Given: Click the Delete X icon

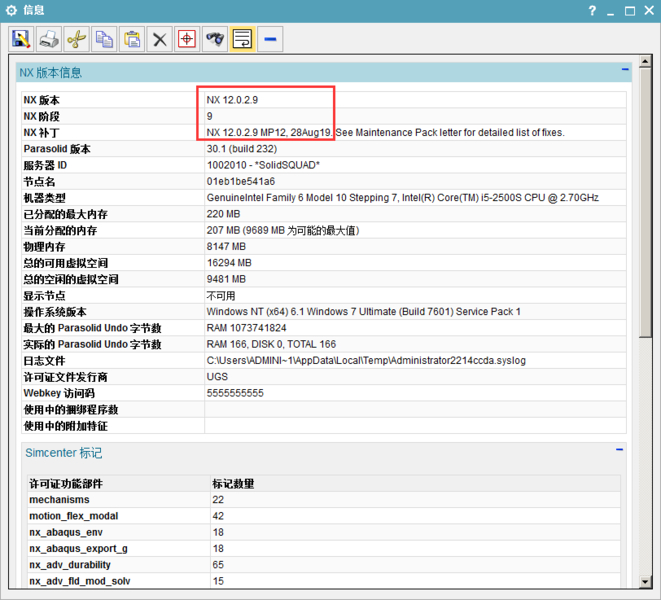Looking at the screenshot, I should 159,39.
